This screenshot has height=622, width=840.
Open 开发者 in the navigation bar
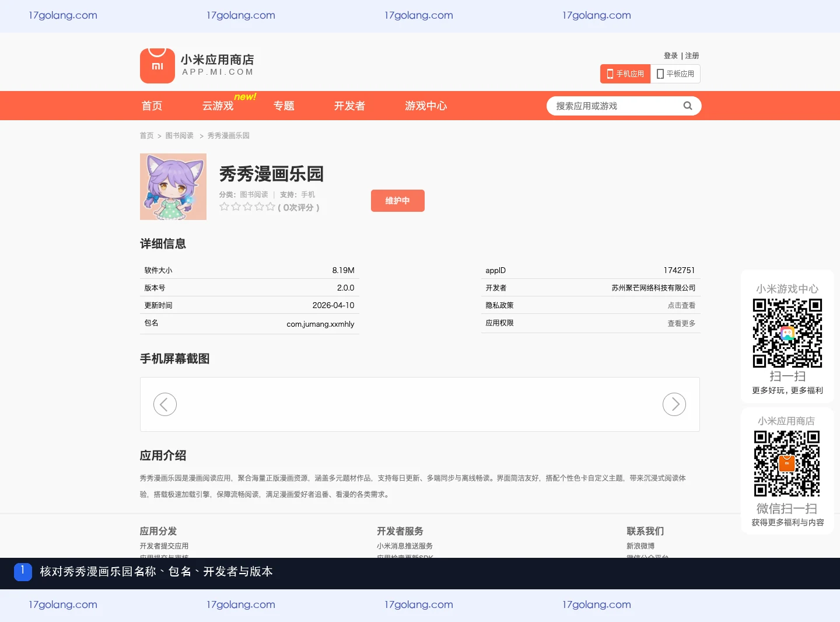pyautogui.click(x=349, y=106)
